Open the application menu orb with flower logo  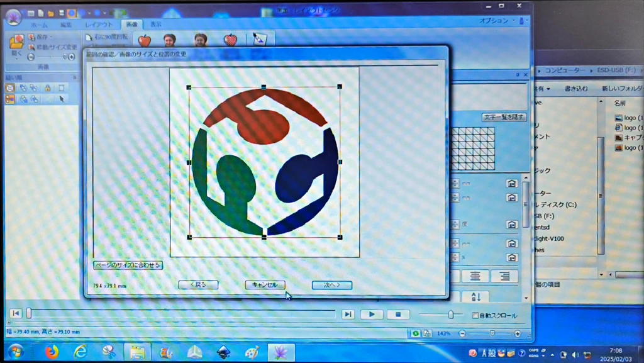click(14, 18)
